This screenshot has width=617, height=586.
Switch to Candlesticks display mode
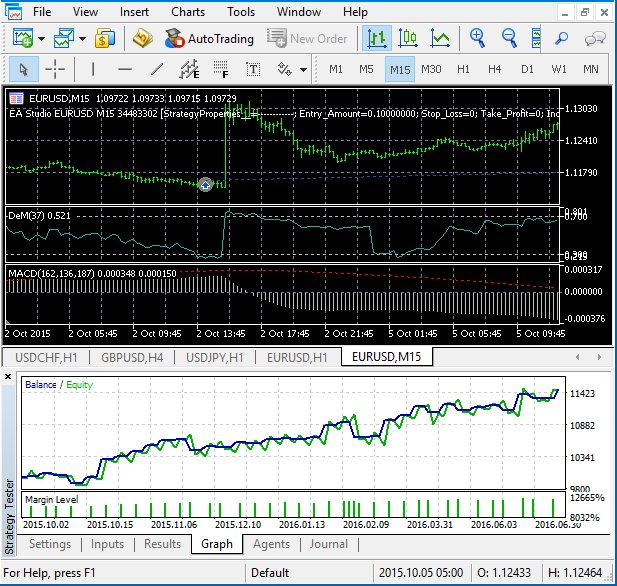[408, 38]
